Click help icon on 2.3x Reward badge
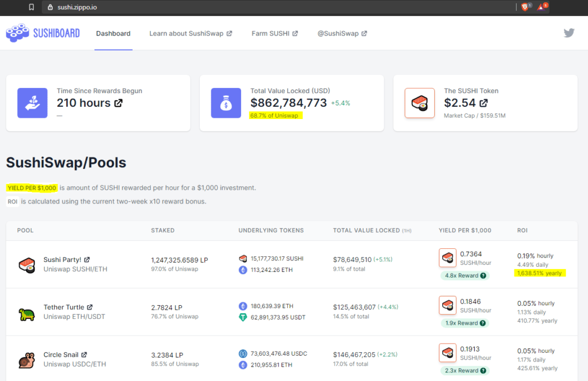 [x=483, y=371]
